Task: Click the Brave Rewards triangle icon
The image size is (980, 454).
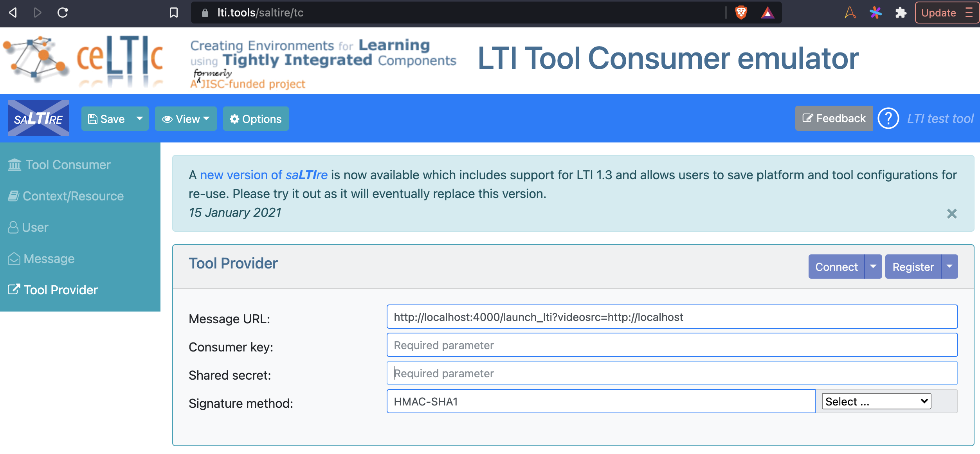Action: pyautogui.click(x=767, y=13)
